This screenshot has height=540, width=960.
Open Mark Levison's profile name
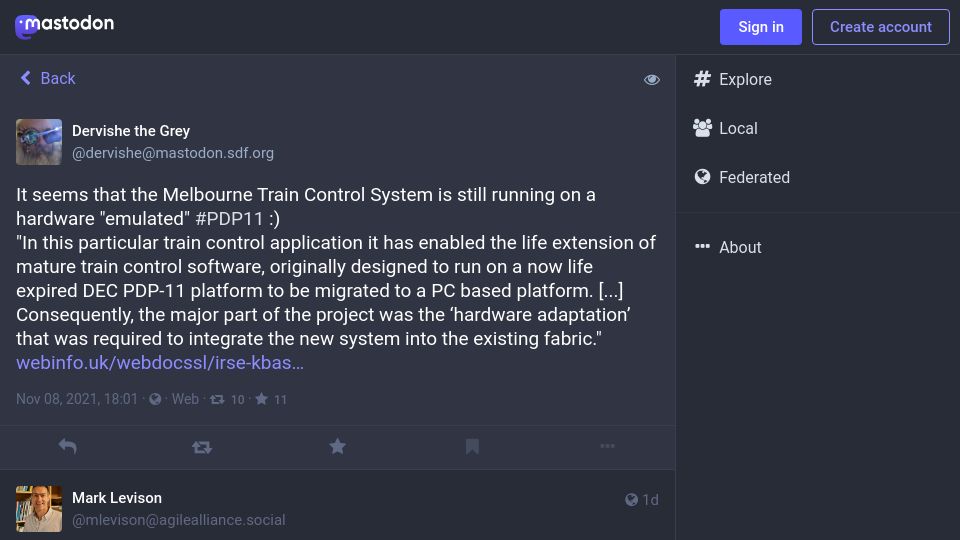pyautogui.click(x=117, y=498)
